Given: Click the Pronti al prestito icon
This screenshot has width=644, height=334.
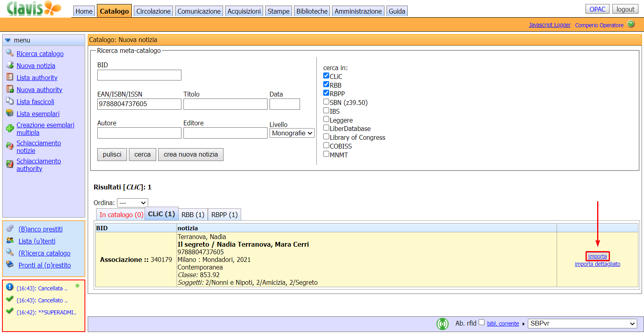Looking at the screenshot, I should (x=10, y=264).
